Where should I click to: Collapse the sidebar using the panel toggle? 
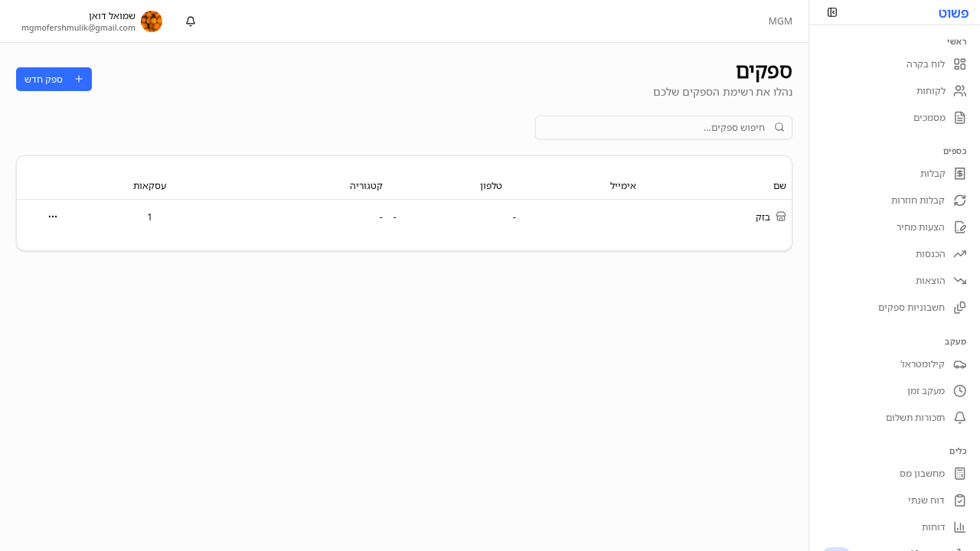click(832, 12)
